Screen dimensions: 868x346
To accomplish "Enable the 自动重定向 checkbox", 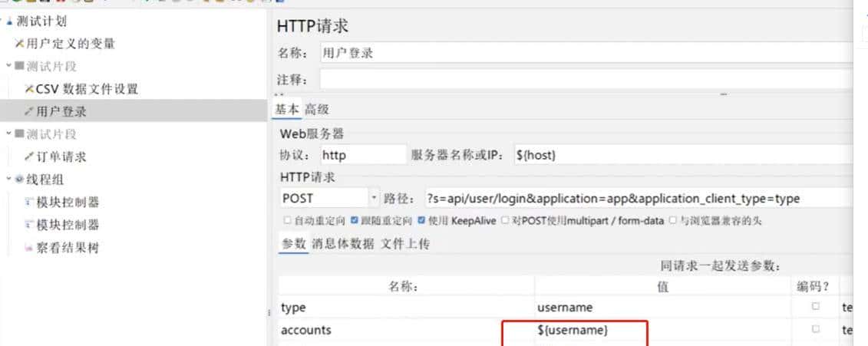I will coord(287,221).
